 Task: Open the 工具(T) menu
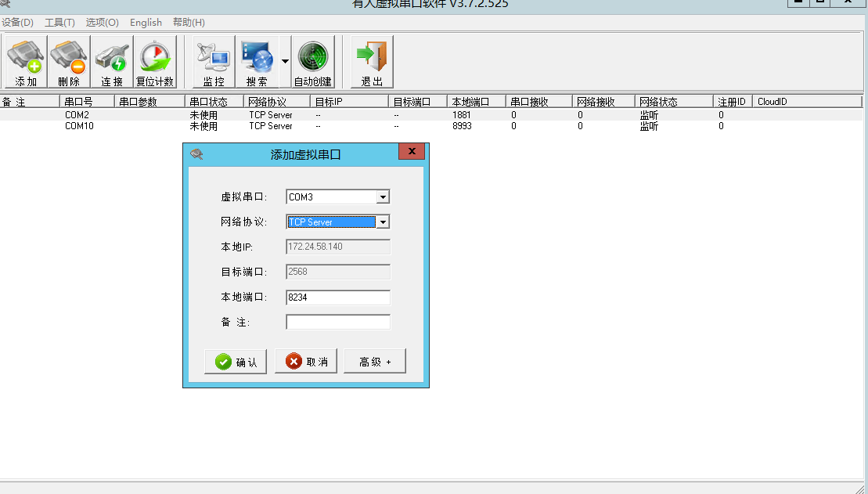click(60, 23)
